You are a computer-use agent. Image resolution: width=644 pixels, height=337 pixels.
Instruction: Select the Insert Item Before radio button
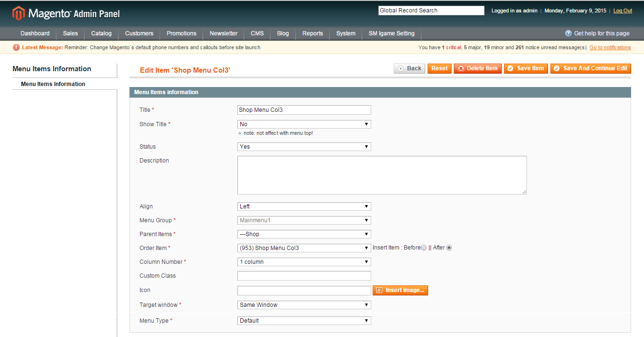pos(424,248)
